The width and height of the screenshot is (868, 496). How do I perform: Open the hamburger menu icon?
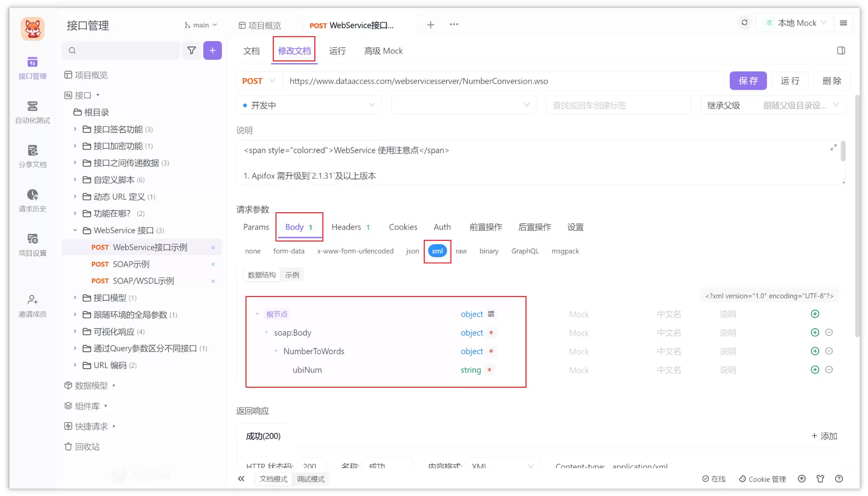pyautogui.click(x=843, y=23)
